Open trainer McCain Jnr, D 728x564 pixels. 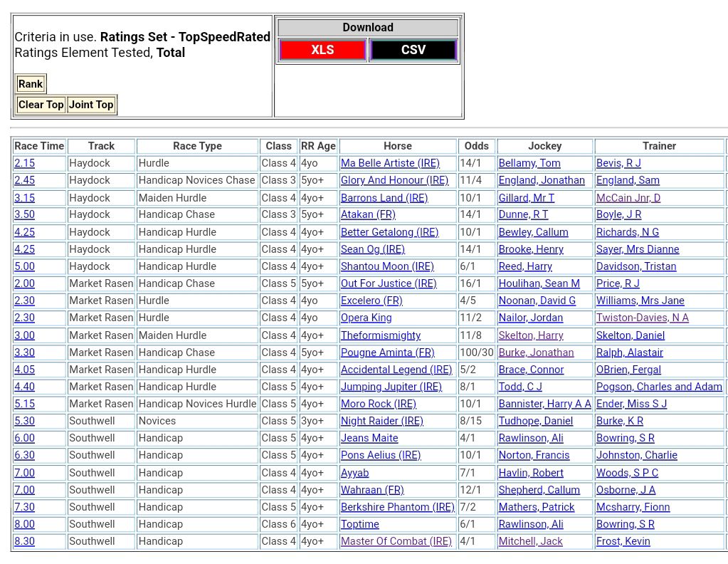pyautogui.click(x=628, y=198)
